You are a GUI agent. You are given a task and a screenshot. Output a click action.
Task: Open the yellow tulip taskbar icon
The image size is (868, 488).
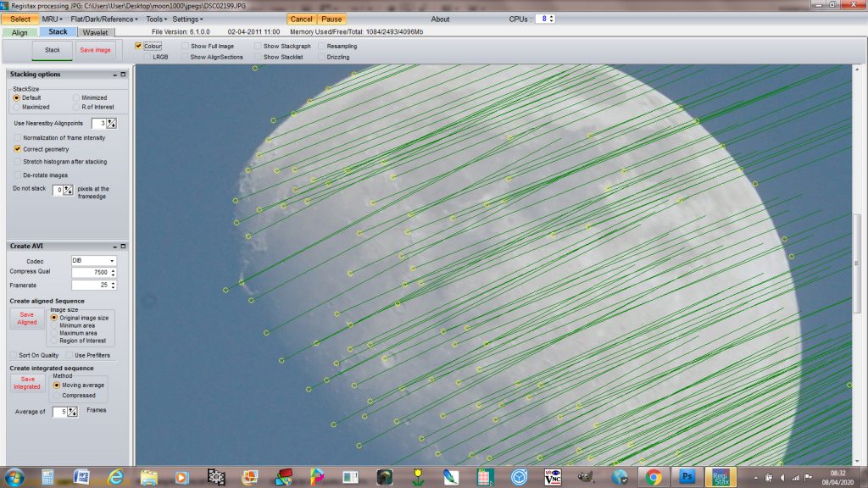418,477
